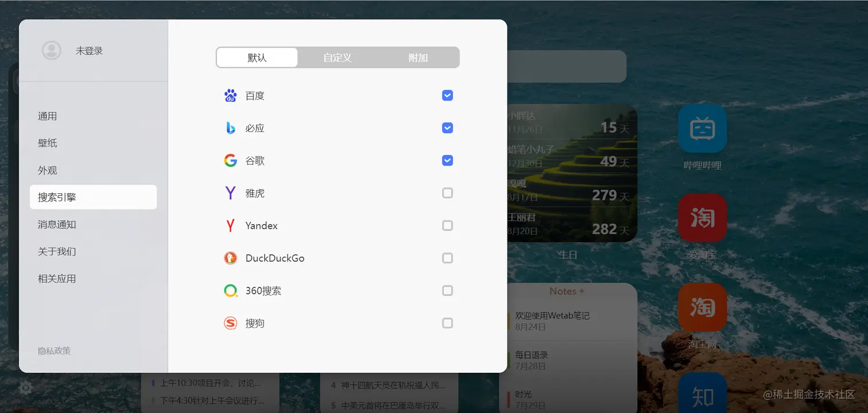Enable the 雅虎 checkbox

(448, 193)
